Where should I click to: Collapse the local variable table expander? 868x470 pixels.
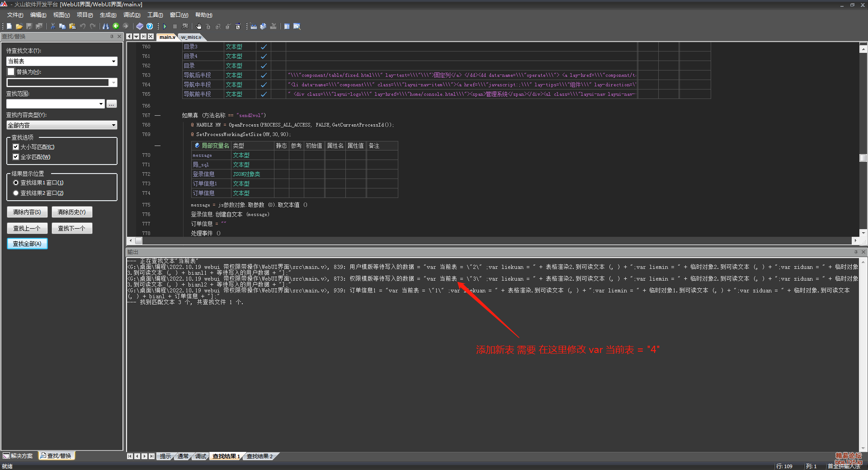tap(157, 146)
